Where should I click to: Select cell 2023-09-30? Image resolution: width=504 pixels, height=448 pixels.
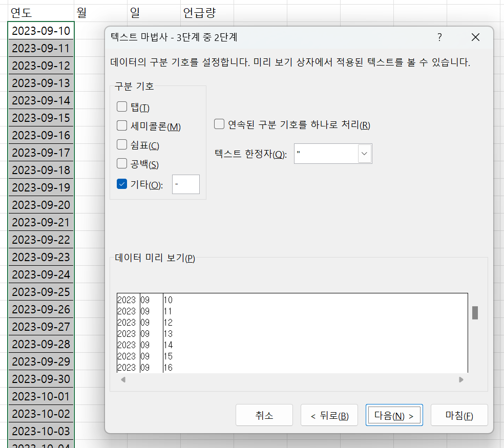click(x=41, y=379)
